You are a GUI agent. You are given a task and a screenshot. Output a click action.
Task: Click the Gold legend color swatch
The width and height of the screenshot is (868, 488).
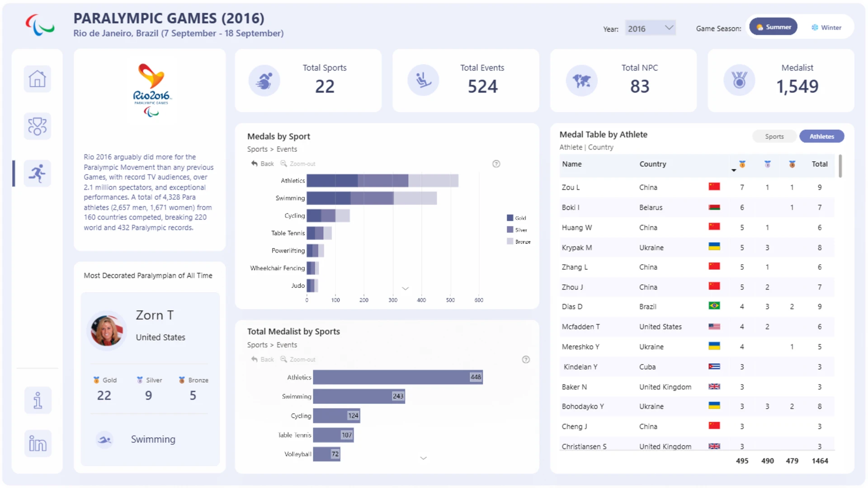tap(510, 218)
